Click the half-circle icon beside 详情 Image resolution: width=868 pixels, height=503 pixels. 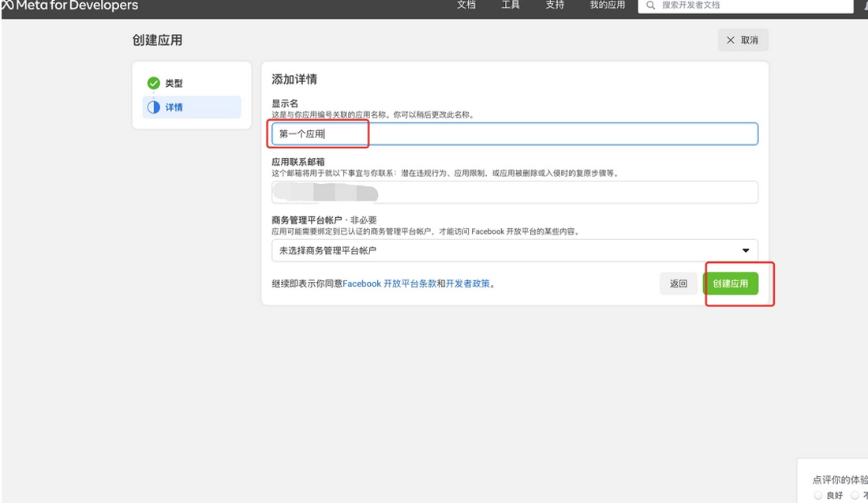[x=153, y=107]
